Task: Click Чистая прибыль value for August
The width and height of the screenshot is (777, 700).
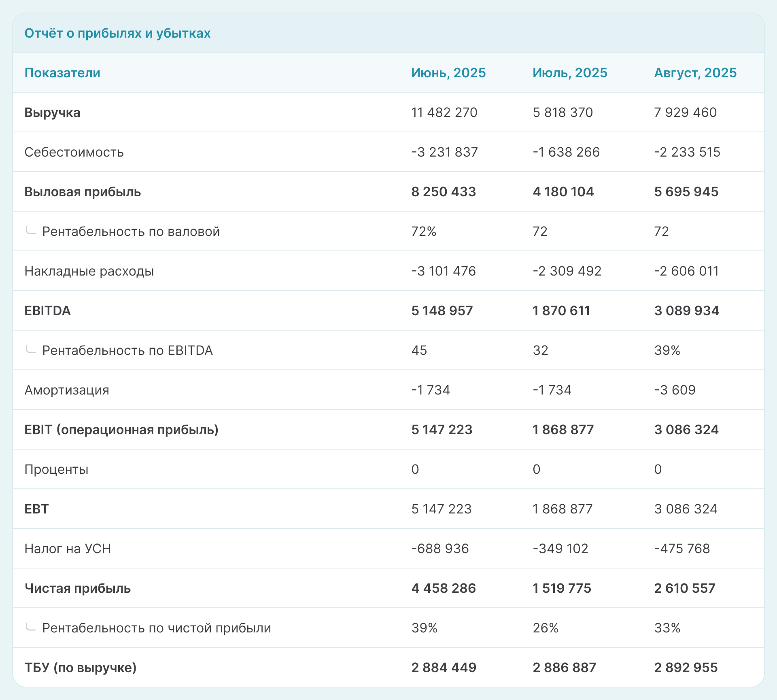Action: coord(684,588)
